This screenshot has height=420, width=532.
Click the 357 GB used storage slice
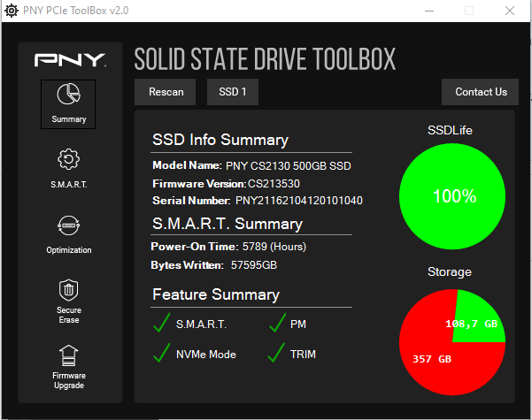[432, 359]
